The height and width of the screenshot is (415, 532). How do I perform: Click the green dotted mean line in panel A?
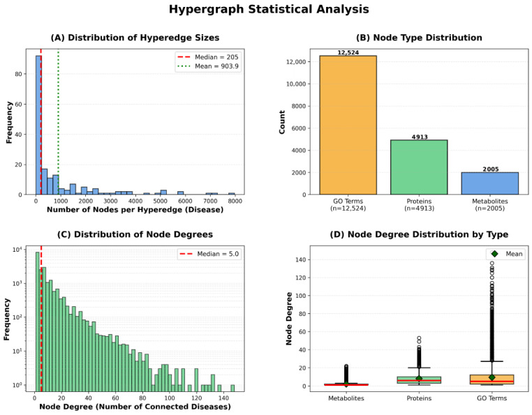59,122
